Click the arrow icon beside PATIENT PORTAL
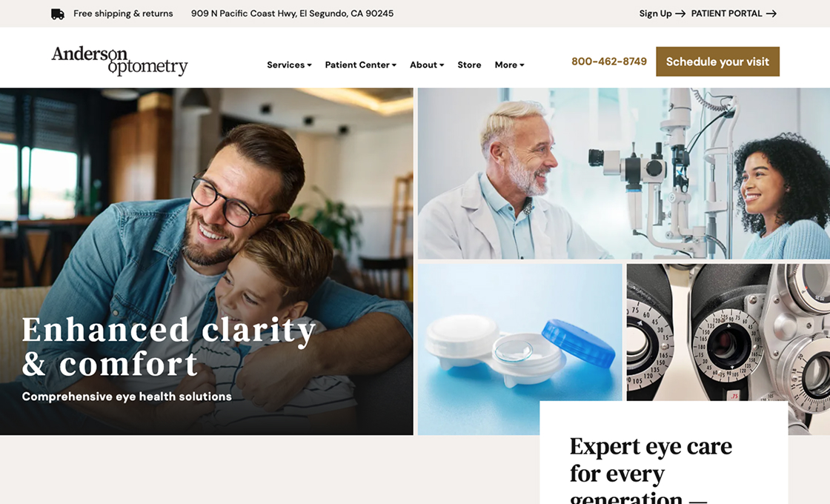830x504 pixels. tap(771, 14)
